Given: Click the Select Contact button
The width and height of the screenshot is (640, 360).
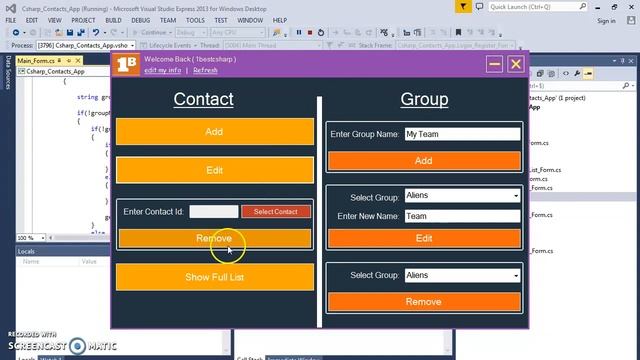Looking at the screenshot, I should pyautogui.click(x=276, y=211).
